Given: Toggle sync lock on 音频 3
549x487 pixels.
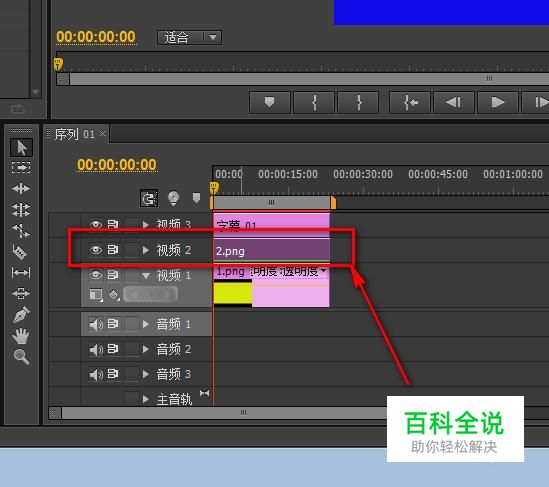Looking at the screenshot, I should [x=112, y=374].
